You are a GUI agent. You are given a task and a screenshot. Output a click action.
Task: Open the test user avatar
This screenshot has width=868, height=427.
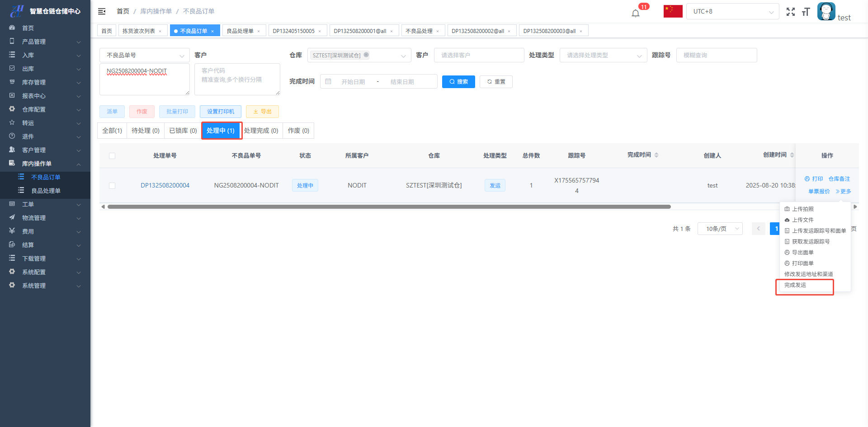point(826,12)
